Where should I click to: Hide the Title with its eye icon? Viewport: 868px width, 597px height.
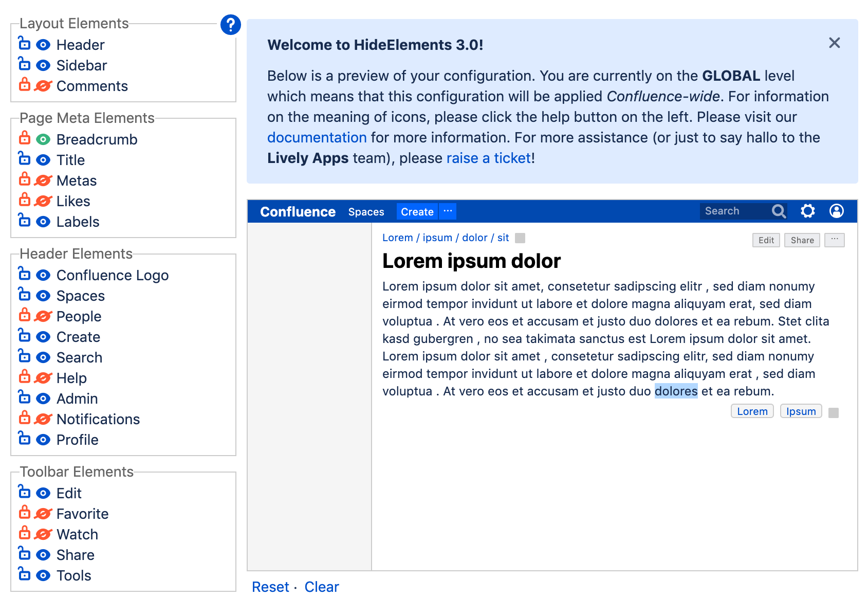tap(43, 160)
